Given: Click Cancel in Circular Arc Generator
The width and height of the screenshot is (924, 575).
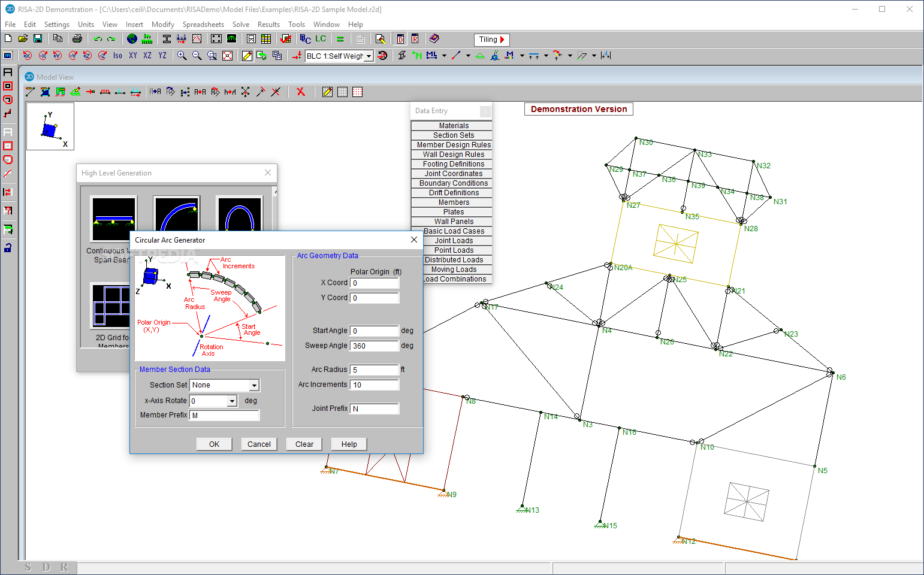Looking at the screenshot, I should tap(259, 444).
